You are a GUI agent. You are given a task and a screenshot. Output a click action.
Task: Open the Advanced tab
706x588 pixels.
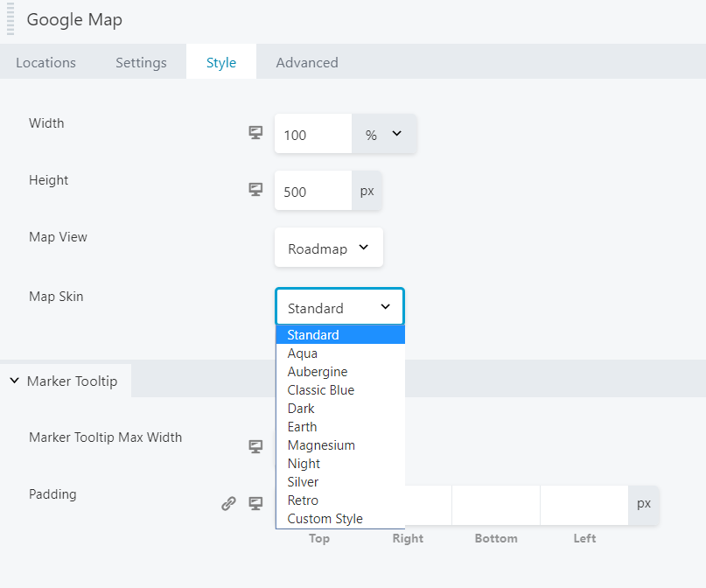click(307, 62)
